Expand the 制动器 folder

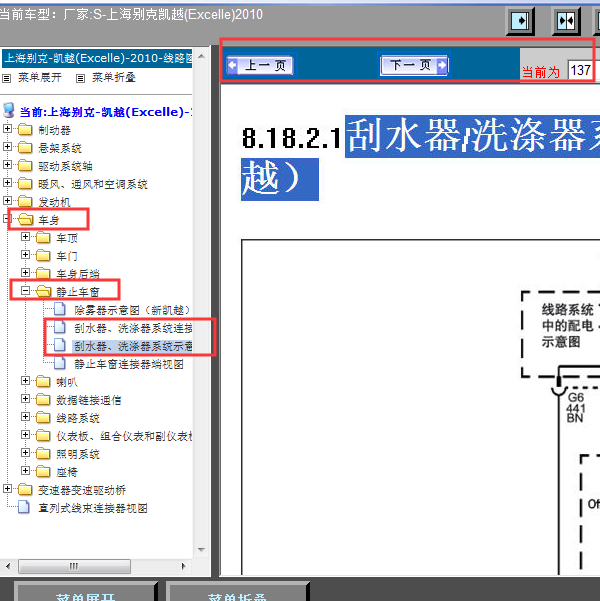click(7, 129)
